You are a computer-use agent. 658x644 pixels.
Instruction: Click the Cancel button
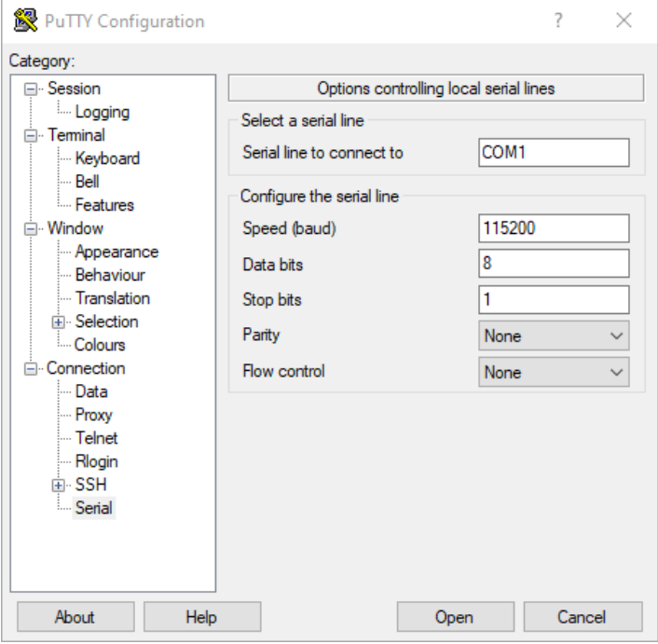tap(583, 617)
